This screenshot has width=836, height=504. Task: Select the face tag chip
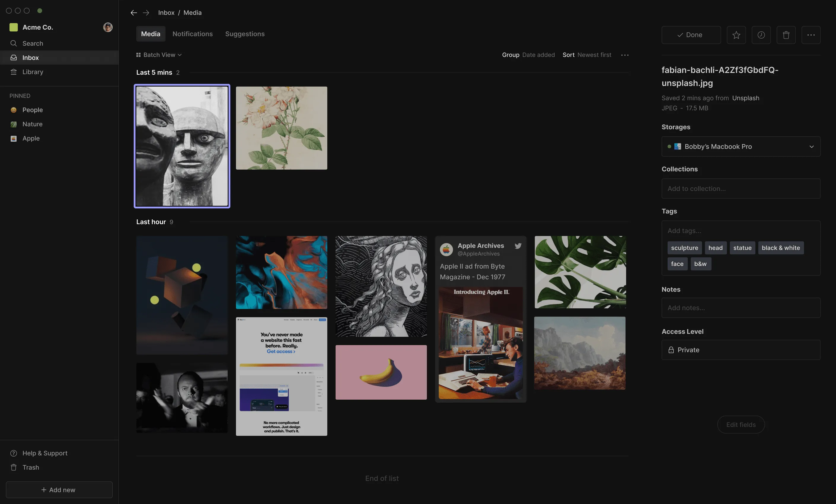[x=677, y=264]
